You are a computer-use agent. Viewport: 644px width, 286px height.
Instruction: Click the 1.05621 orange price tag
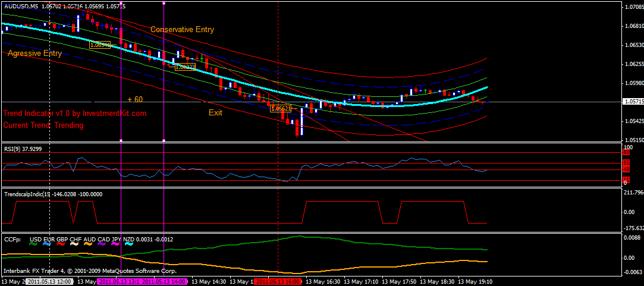click(281, 108)
